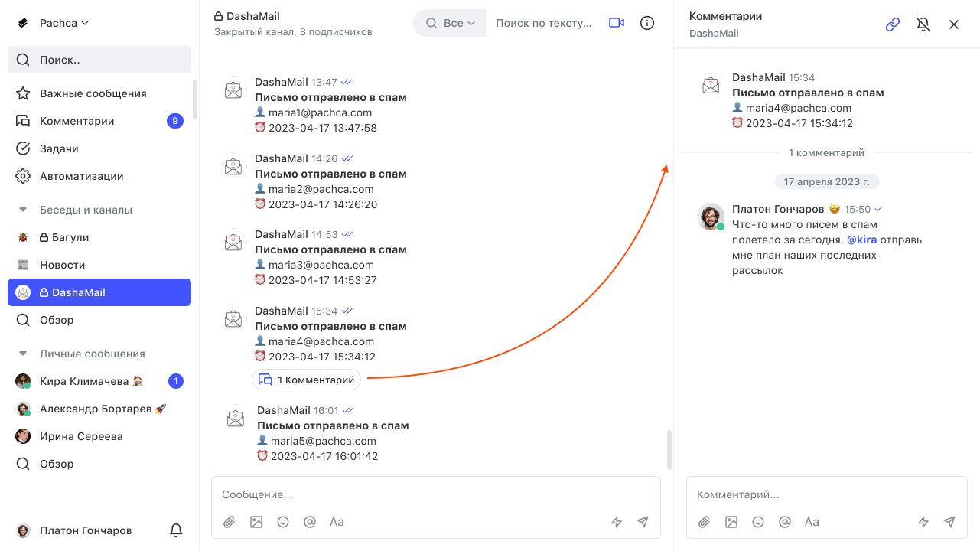Open Задачи in the sidebar
This screenshot has width=980, height=551.
pos(59,148)
